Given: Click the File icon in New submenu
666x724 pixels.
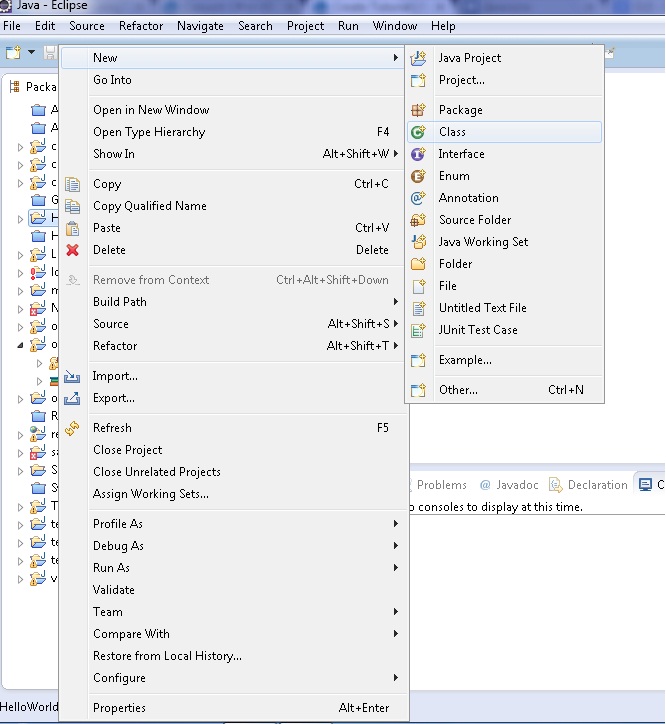Looking at the screenshot, I should (x=418, y=286).
